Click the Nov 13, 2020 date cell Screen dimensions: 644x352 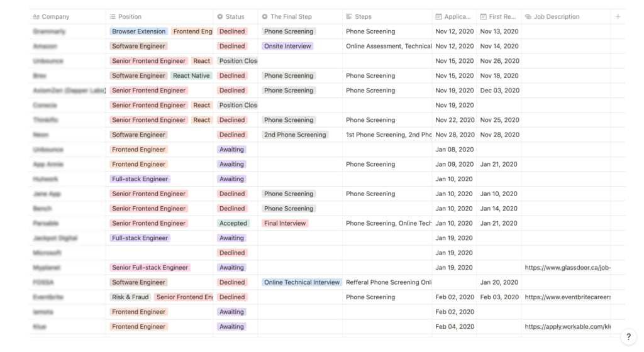coord(499,31)
